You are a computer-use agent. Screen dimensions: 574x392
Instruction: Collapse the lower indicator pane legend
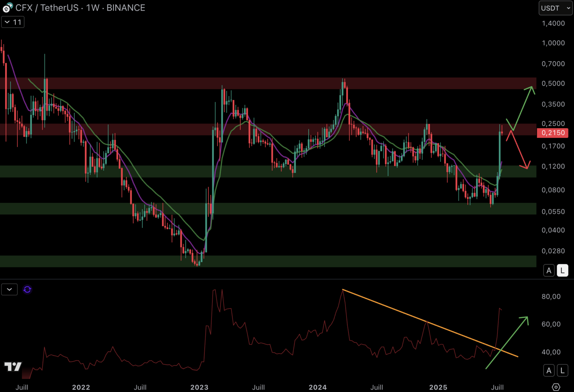[x=9, y=289]
